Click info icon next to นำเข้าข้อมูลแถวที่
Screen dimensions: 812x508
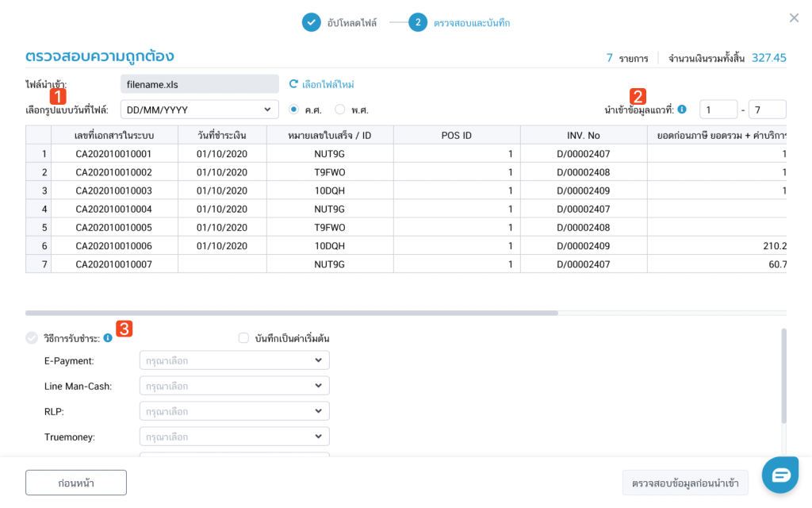682,110
